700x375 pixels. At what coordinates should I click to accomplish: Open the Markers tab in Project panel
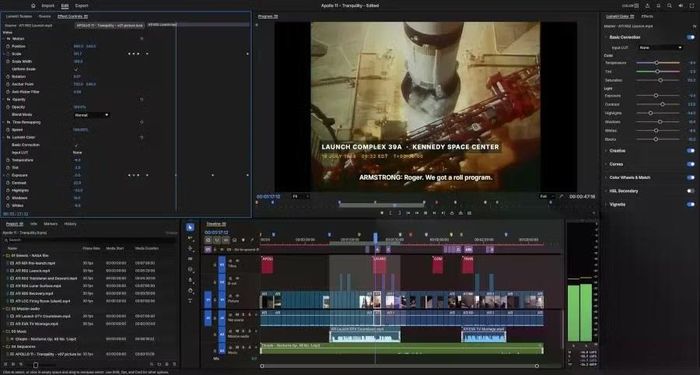coord(50,224)
